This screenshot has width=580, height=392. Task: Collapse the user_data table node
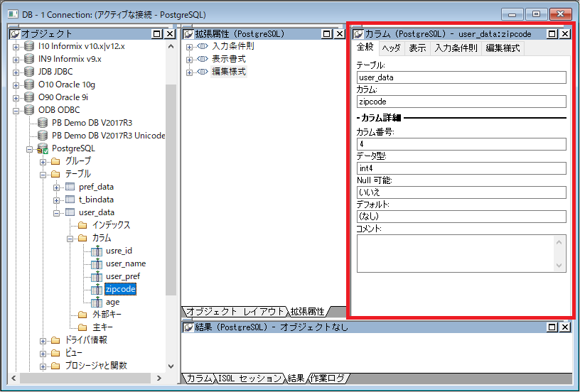coord(57,212)
